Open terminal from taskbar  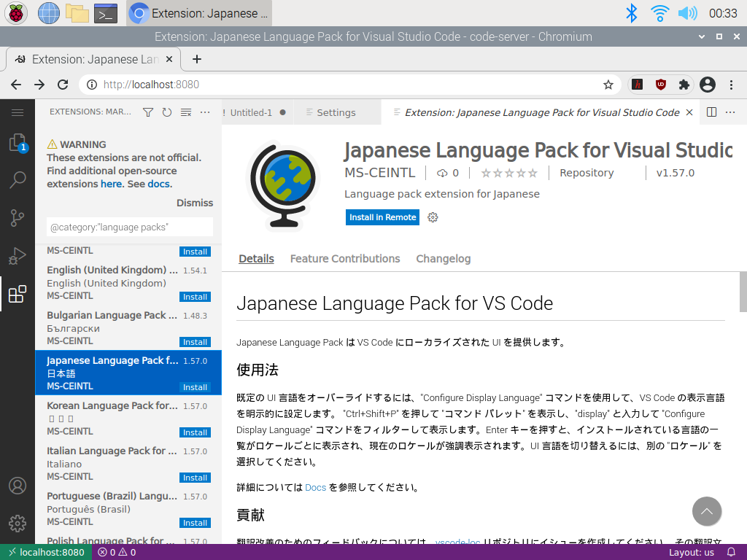coord(105,13)
